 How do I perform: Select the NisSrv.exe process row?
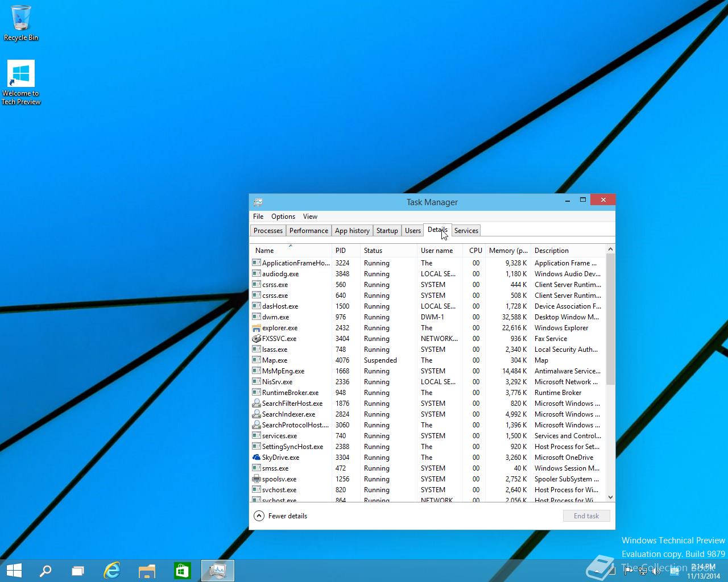[428, 382]
